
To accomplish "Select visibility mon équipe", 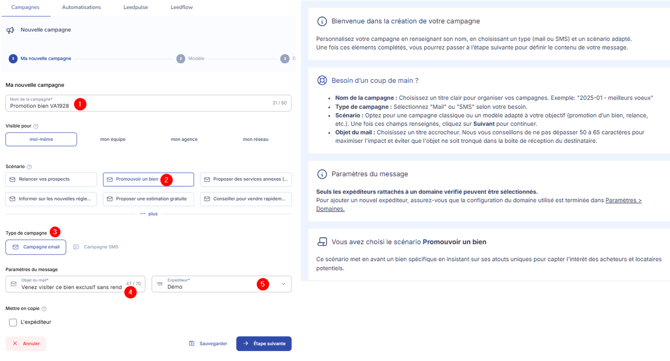I will [113, 139].
